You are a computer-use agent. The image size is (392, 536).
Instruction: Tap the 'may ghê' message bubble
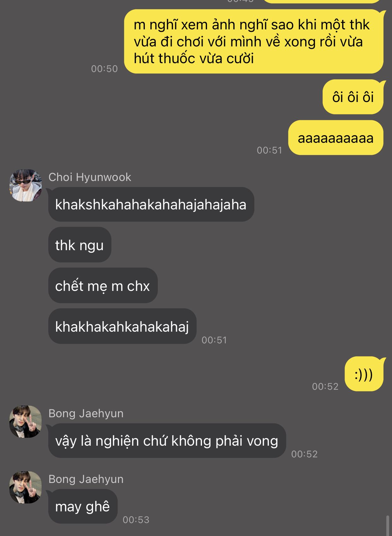[x=83, y=506]
